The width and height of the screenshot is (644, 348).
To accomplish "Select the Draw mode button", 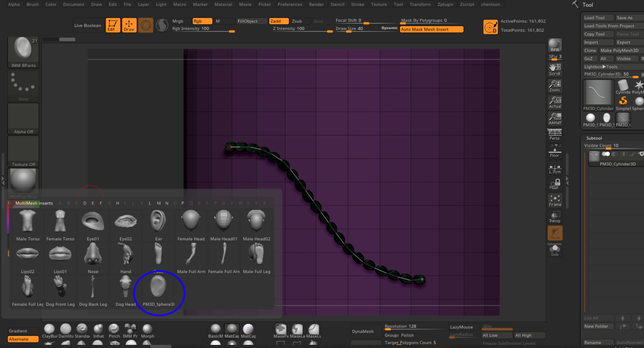I will tap(129, 25).
